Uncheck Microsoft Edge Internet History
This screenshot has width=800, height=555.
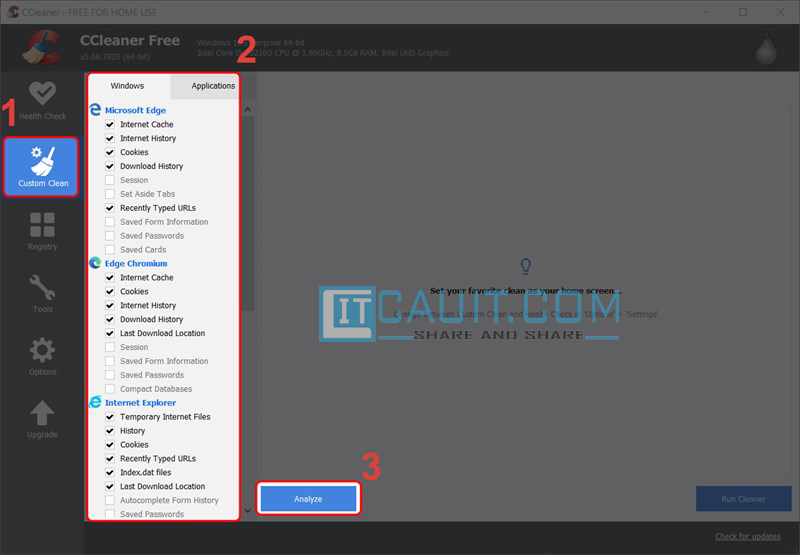pyautogui.click(x=110, y=138)
